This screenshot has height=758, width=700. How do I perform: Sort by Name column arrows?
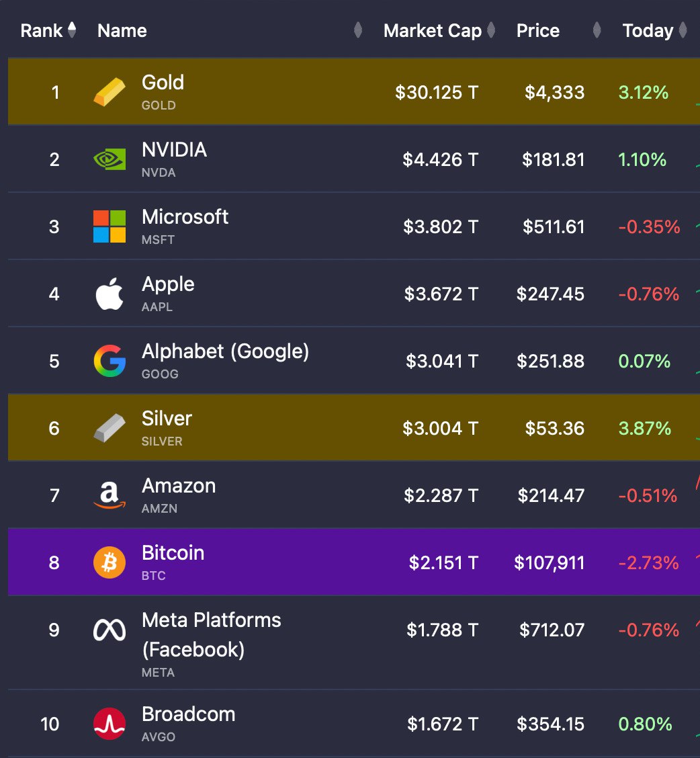(358, 30)
